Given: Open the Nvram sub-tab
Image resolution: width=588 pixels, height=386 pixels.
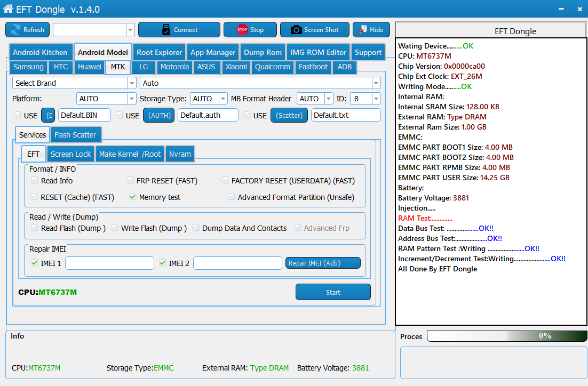Looking at the screenshot, I should point(180,154).
